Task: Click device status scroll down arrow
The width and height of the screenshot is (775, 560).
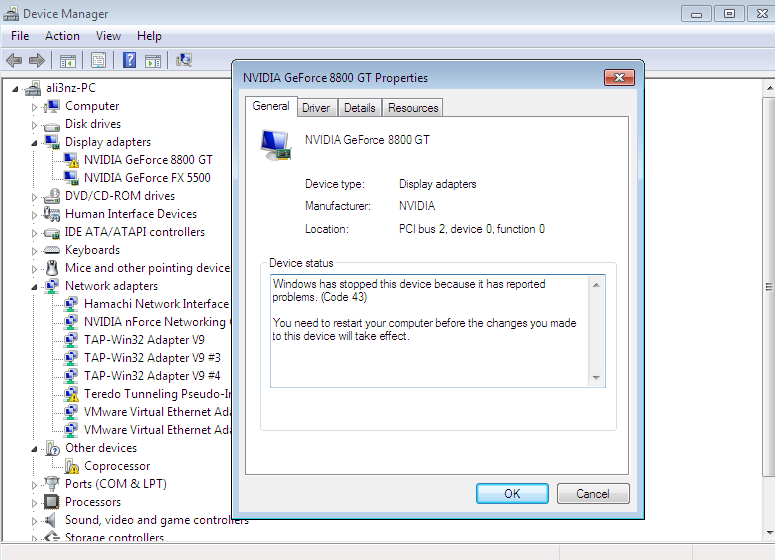Action: [597, 378]
